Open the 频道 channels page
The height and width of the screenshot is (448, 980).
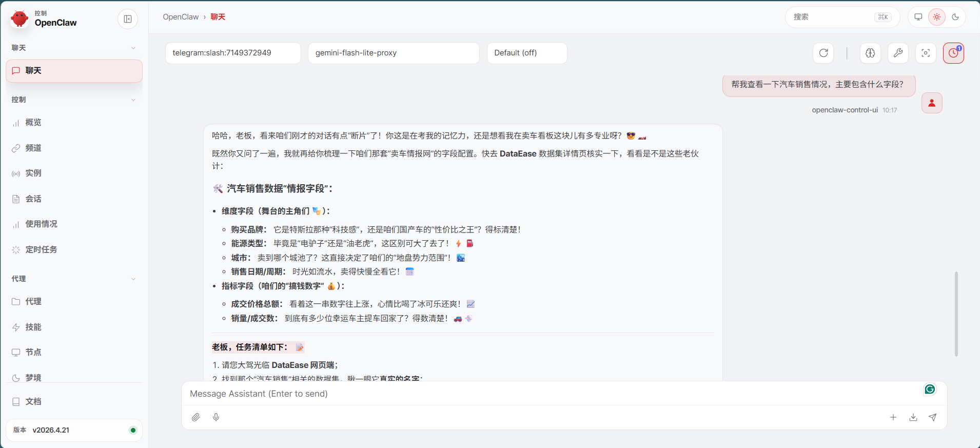click(x=74, y=148)
